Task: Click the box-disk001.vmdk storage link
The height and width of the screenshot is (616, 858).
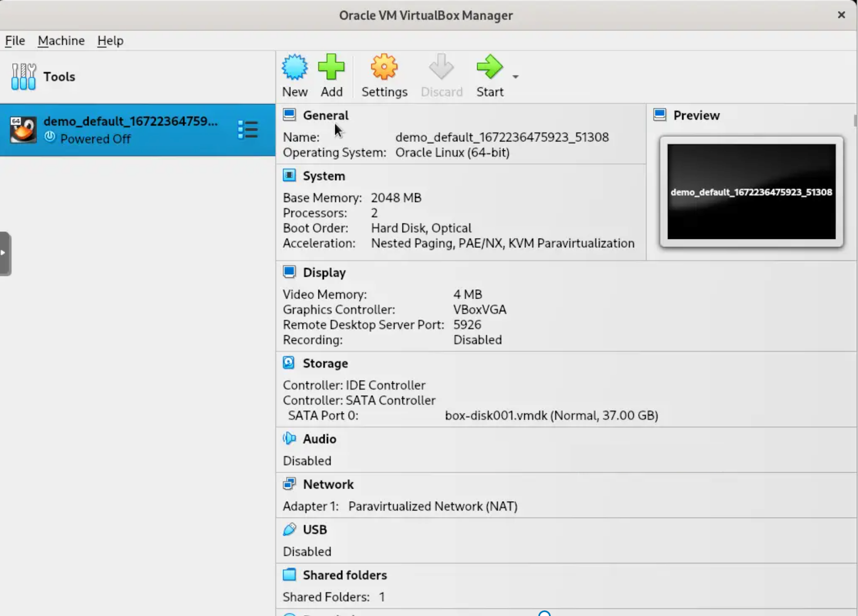Action: [x=550, y=415]
